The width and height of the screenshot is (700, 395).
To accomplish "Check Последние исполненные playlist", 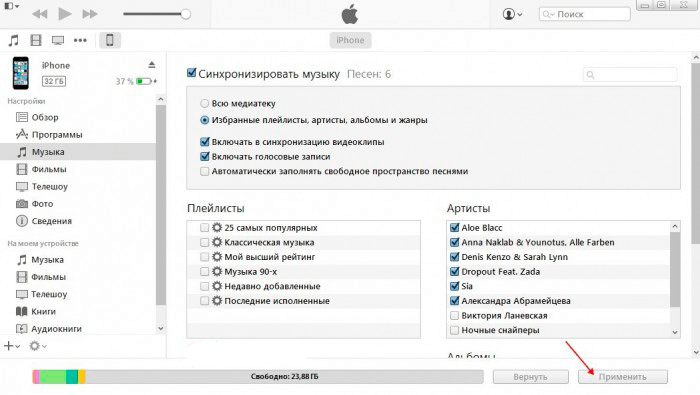I will point(204,301).
